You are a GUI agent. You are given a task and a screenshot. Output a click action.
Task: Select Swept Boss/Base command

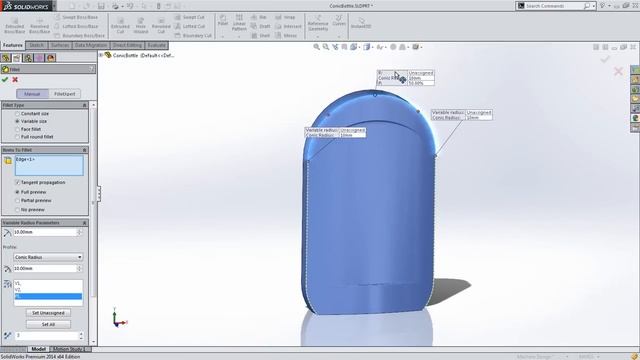76,17
